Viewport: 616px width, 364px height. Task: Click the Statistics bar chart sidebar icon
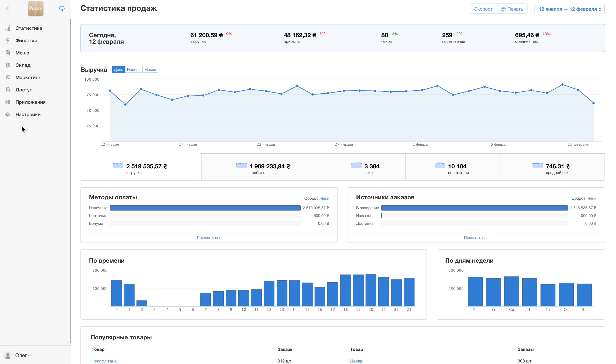[8, 28]
